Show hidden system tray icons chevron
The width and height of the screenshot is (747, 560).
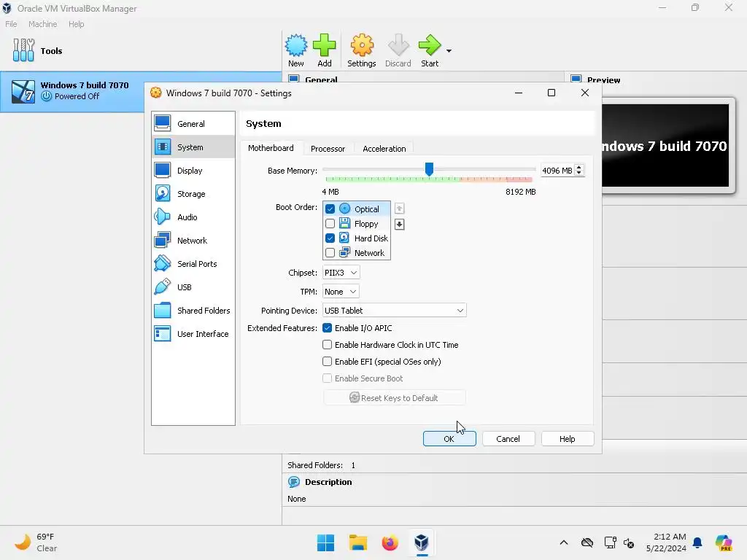pyautogui.click(x=564, y=542)
